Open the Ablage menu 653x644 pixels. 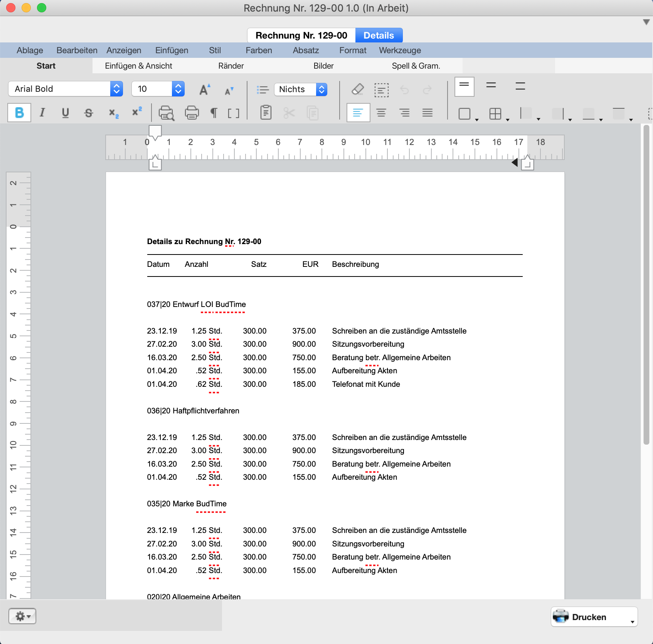coord(30,50)
